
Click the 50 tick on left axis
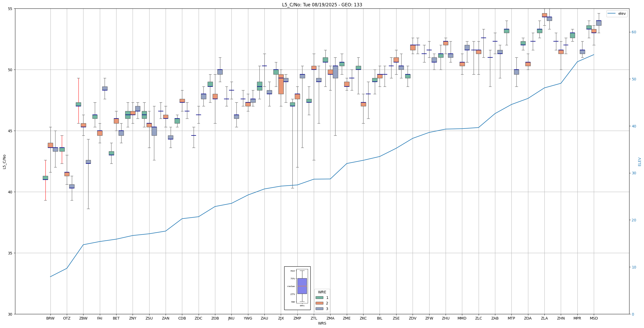[11, 70]
